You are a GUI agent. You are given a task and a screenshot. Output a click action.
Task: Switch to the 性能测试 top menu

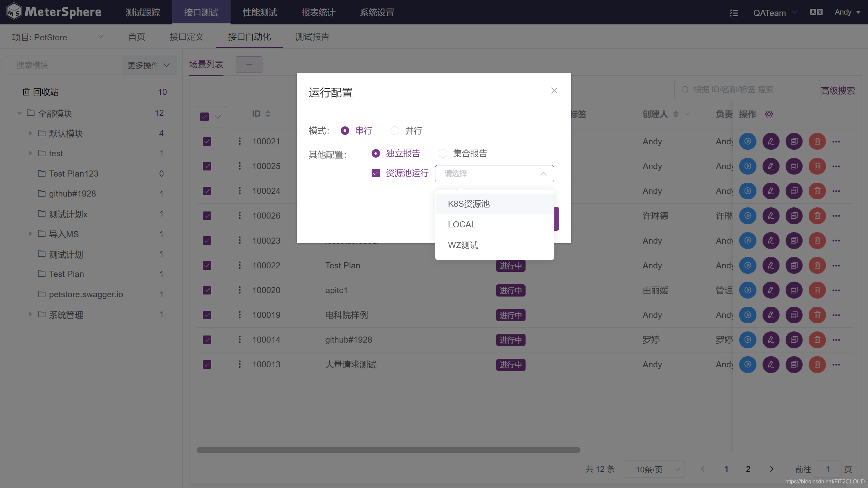pos(260,13)
